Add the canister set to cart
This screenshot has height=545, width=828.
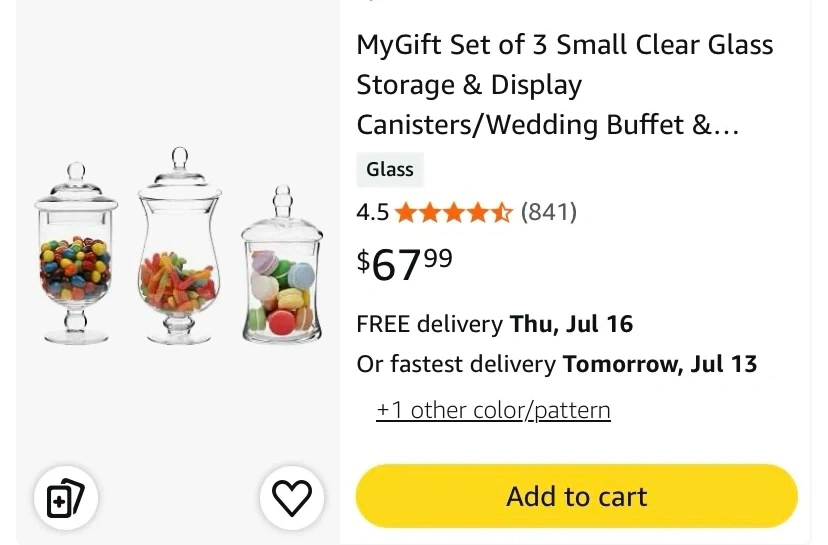coord(577,496)
